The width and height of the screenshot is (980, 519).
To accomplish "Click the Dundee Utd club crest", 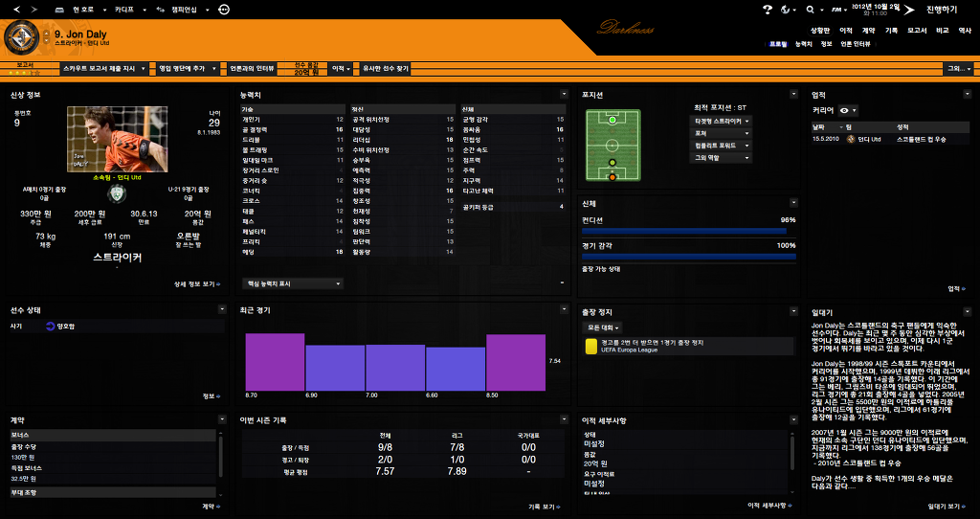I will click(22, 37).
